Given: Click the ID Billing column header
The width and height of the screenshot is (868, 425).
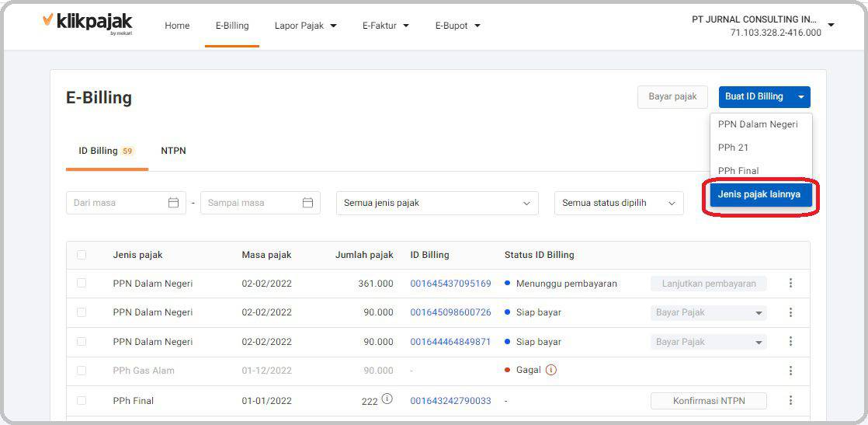Looking at the screenshot, I should 429,255.
